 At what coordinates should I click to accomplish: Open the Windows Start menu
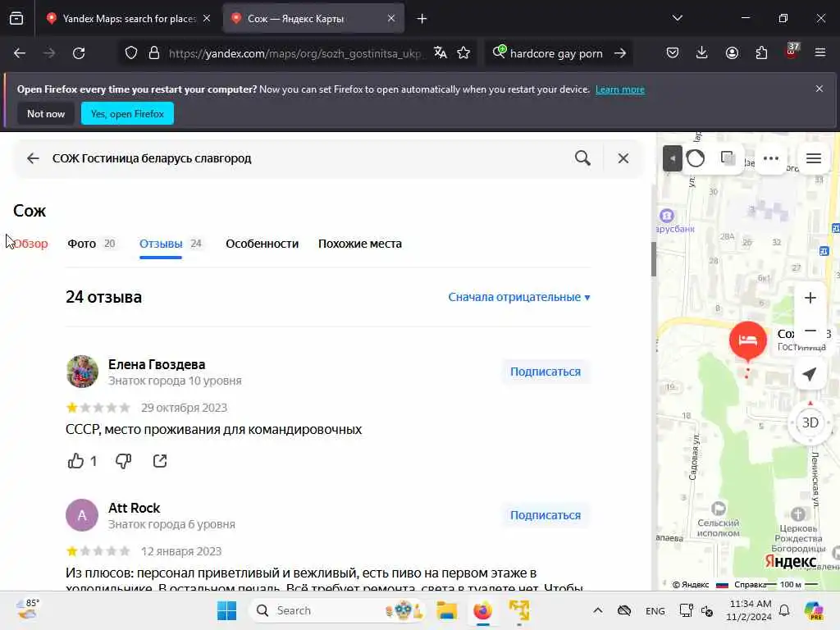(x=226, y=610)
